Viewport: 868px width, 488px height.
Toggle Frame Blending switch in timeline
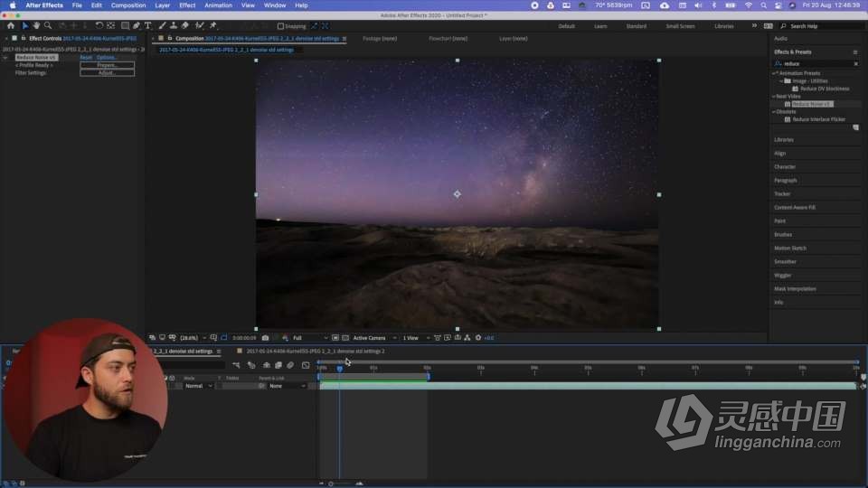(x=278, y=365)
